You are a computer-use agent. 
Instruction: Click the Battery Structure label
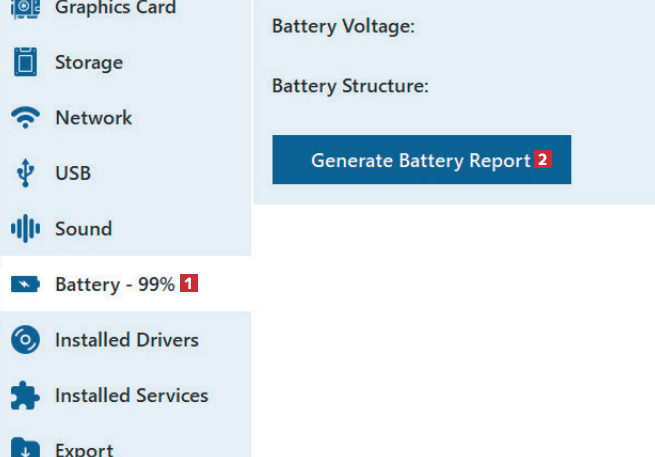tap(350, 86)
